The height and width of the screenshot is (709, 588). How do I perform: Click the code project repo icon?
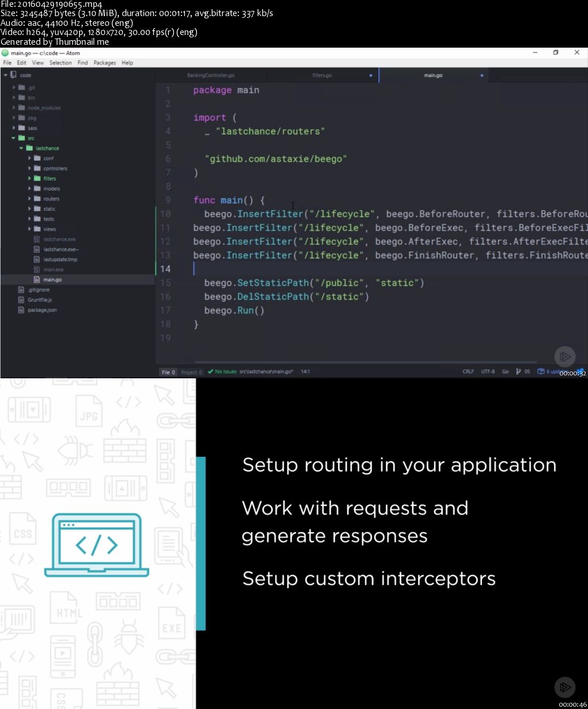click(x=13, y=75)
